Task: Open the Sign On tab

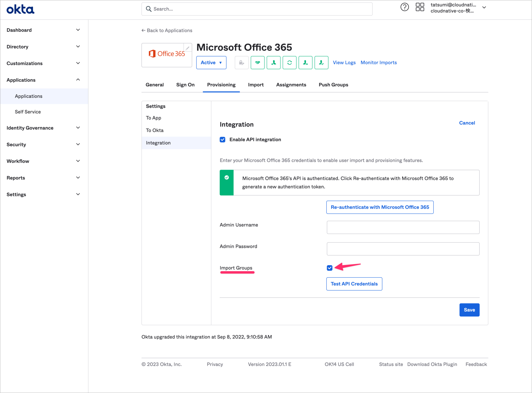Action: 185,85
